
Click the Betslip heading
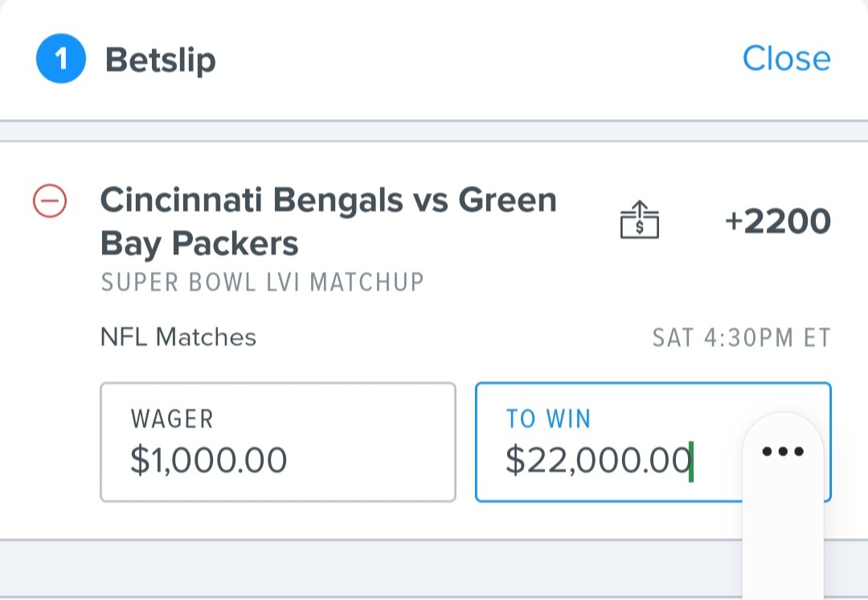pos(161,60)
